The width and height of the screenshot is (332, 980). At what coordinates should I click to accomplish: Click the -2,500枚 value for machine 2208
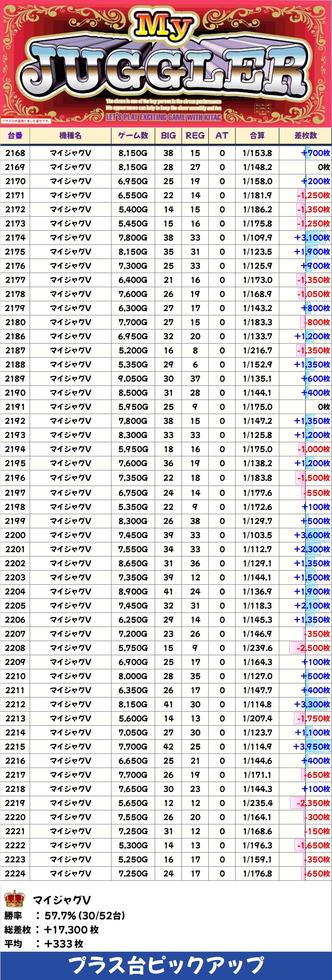(313, 648)
